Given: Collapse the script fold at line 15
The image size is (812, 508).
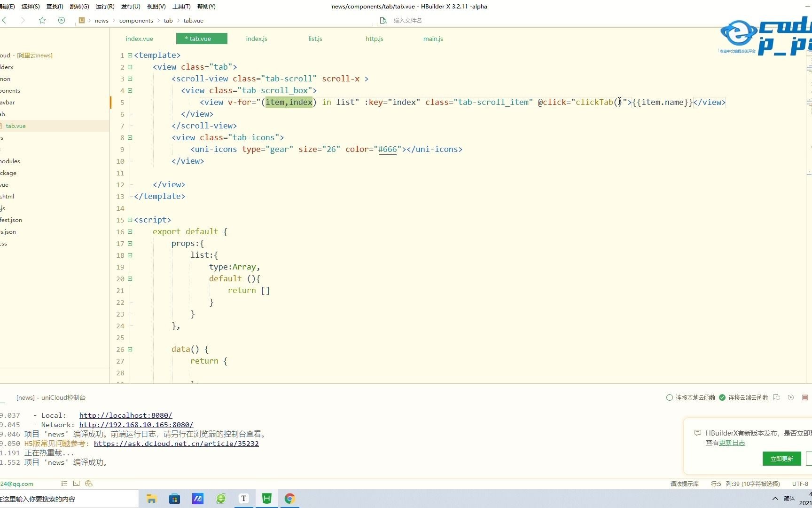Looking at the screenshot, I should point(130,220).
